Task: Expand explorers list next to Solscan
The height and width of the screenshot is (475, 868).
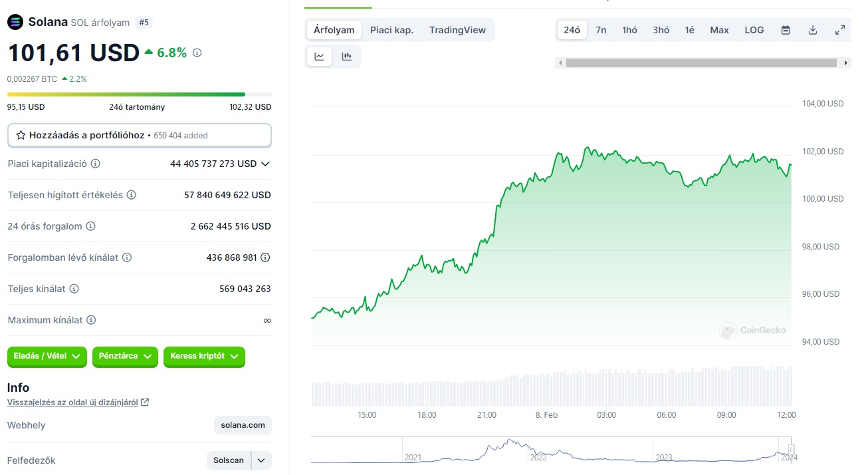Action: (x=262, y=460)
